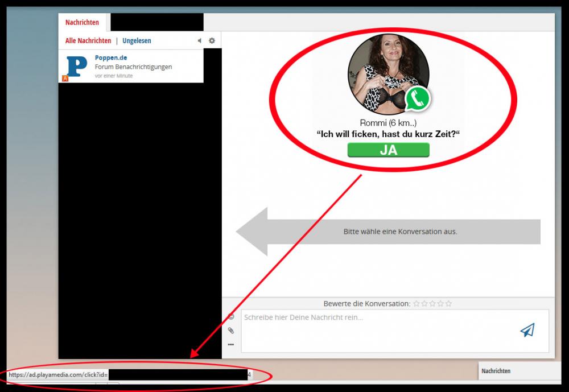The height and width of the screenshot is (392, 569).
Task: Show only Ungelesen messages
Action: tap(137, 41)
